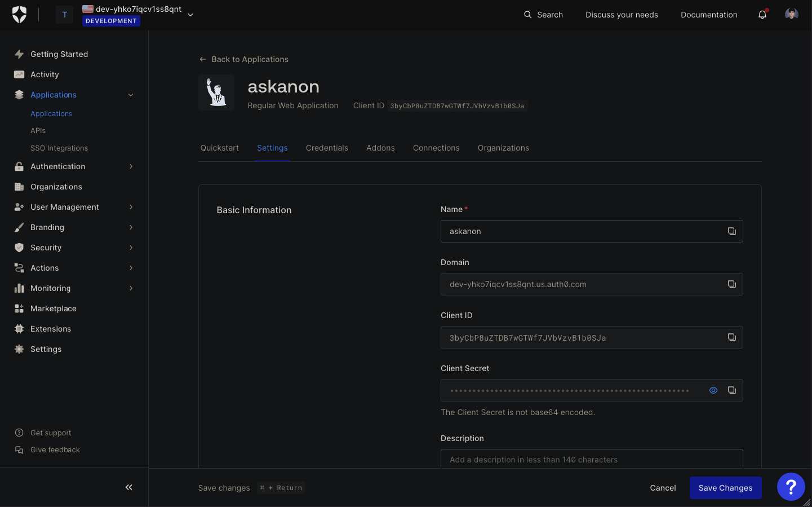Click Cancel button
This screenshot has width=812, height=507.
click(x=663, y=488)
